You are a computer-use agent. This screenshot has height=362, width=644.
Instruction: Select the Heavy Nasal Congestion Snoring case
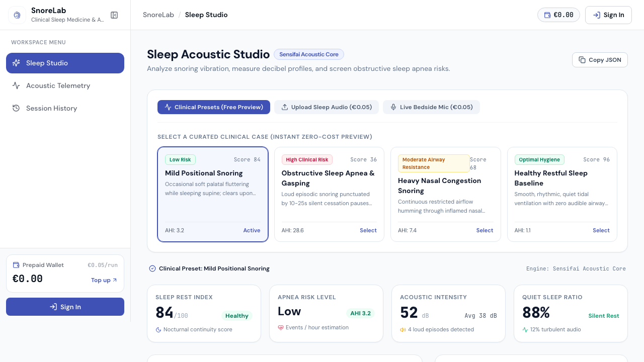446,194
